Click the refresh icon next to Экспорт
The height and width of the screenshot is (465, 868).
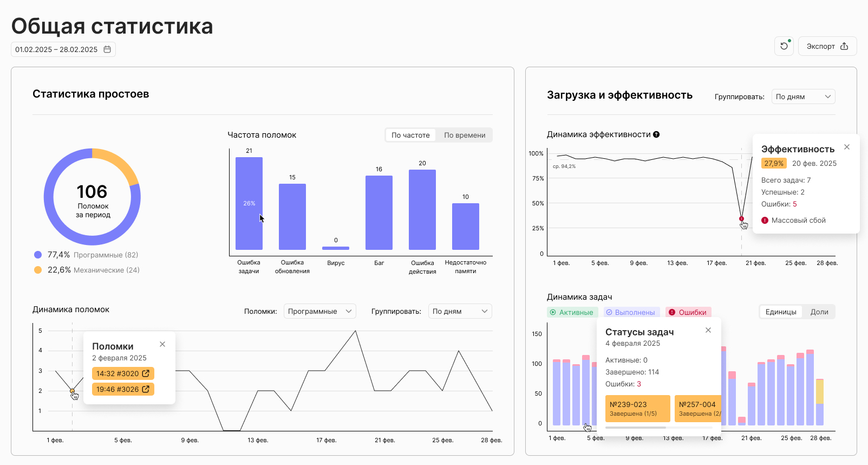(784, 46)
